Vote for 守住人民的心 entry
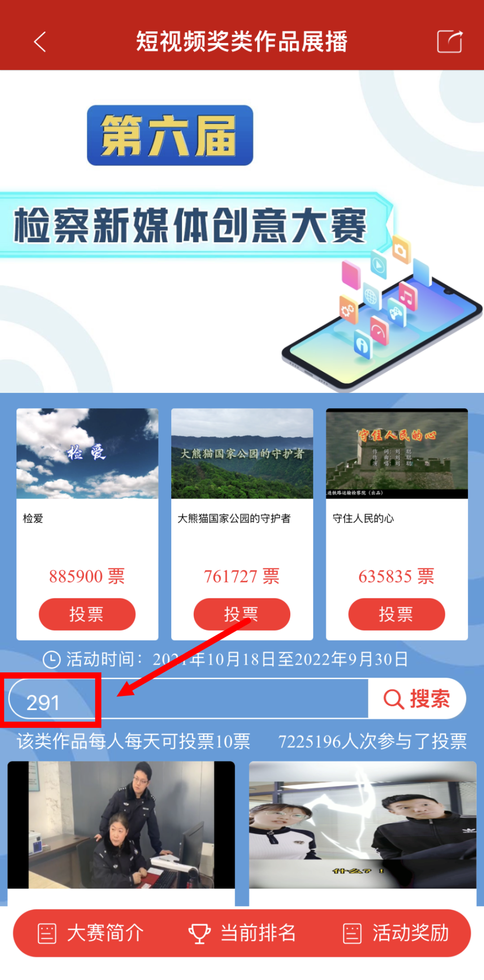Screen dimensions: 484x980 (397, 614)
